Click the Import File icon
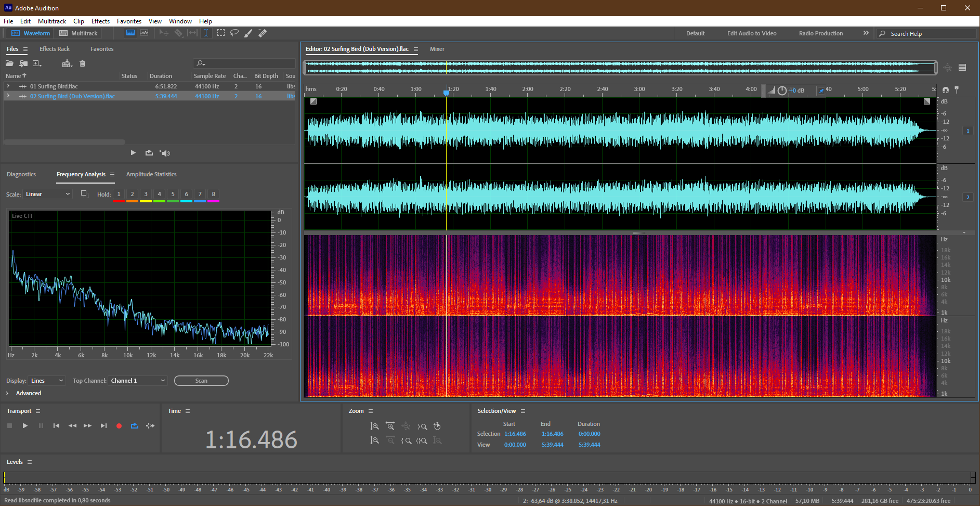Image resolution: width=980 pixels, height=506 pixels. [x=23, y=63]
